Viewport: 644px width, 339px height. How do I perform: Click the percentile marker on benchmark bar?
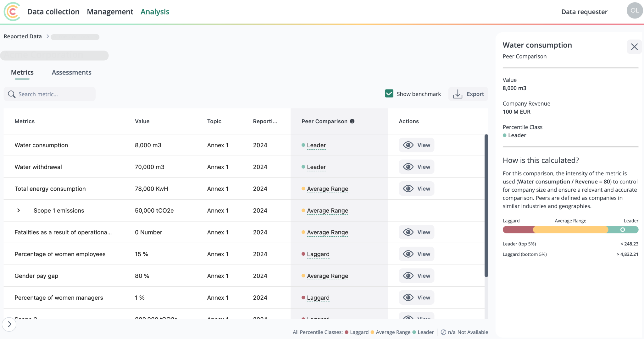pos(622,230)
